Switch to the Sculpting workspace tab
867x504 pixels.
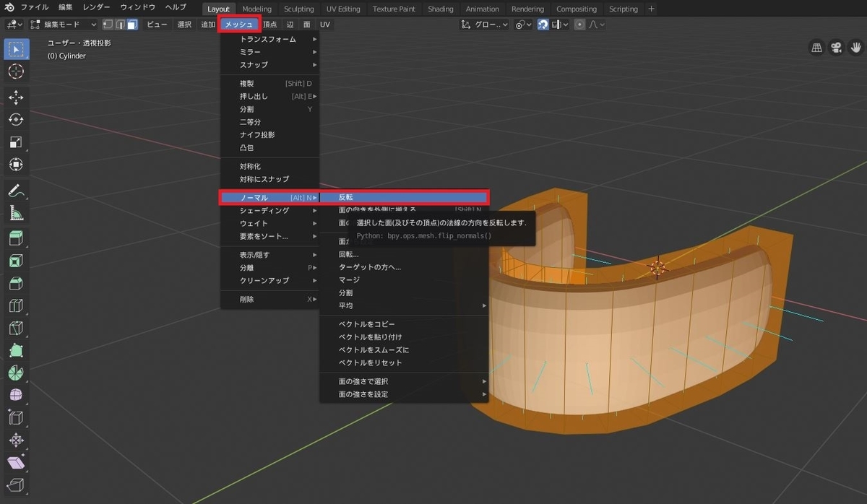tap(299, 9)
